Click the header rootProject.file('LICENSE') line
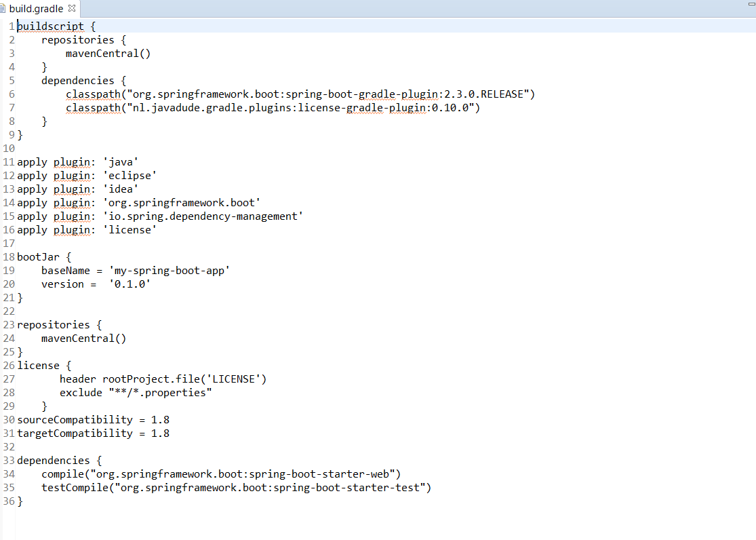Viewport: 756px width, 540px height. coord(163,379)
